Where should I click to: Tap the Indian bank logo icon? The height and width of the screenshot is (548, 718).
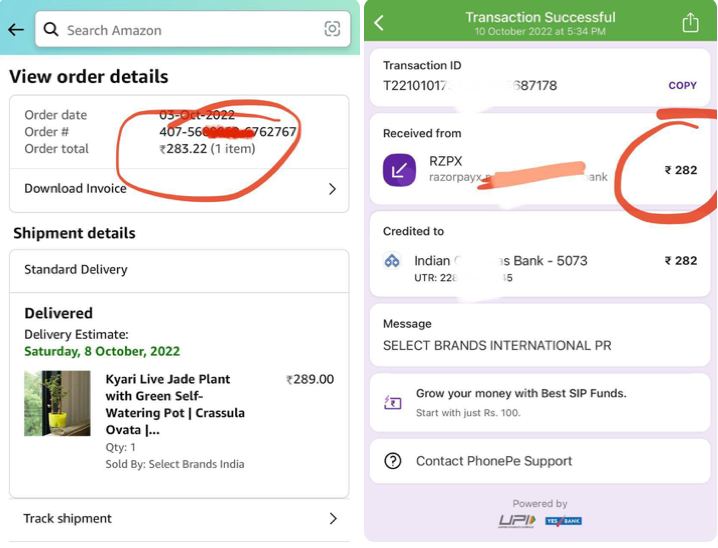(392, 261)
